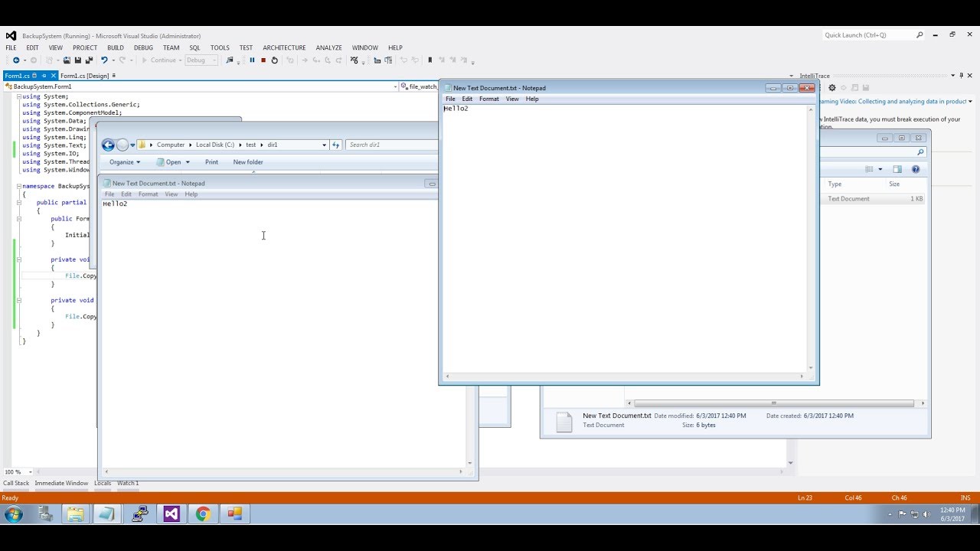Click the Size column header in right Explorer

coord(894,184)
